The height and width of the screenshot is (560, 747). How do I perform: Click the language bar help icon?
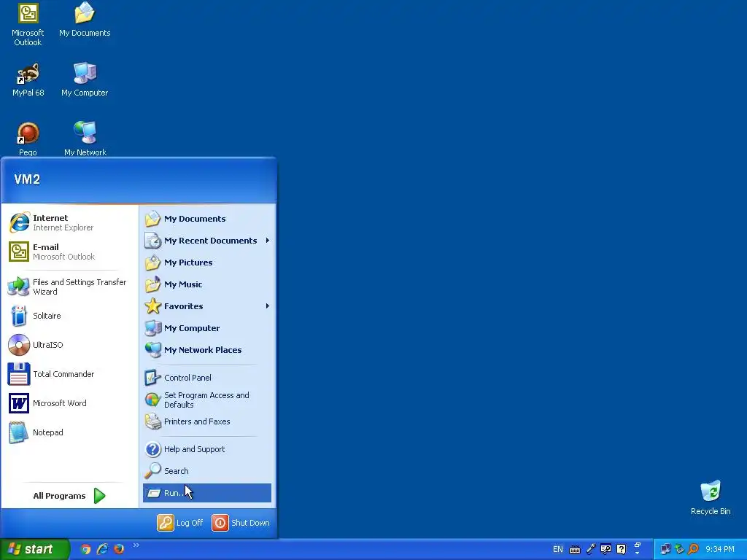[x=622, y=550]
